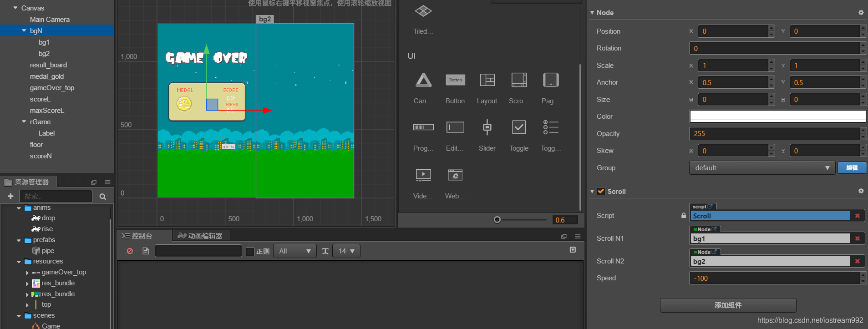Select the EditBox component icon

coord(455,127)
